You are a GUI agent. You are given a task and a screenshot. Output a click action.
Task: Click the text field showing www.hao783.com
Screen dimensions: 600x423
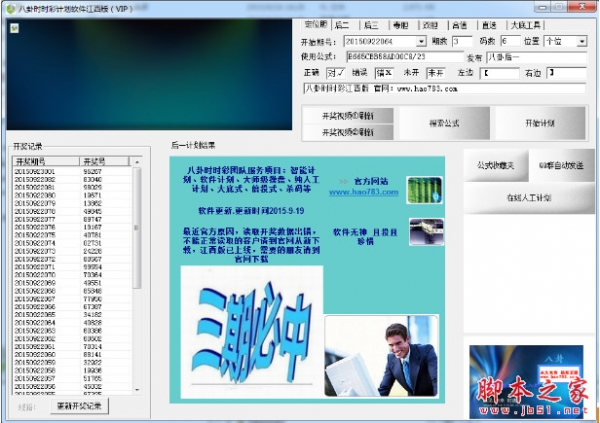tap(444, 88)
